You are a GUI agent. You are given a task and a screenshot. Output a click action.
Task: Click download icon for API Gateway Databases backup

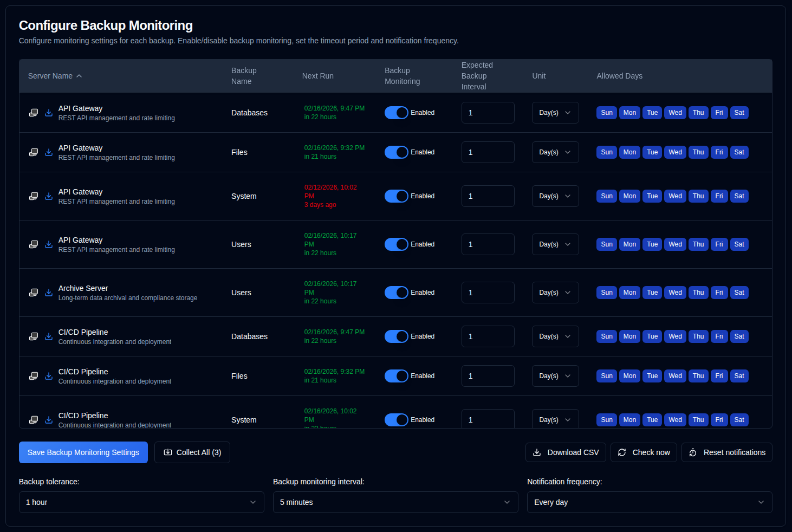click(49, 113)
